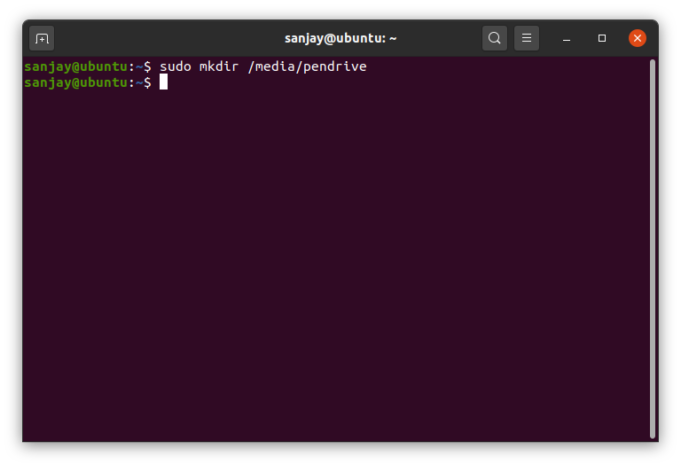Open the hamburger menu

(x=526, y=38)
